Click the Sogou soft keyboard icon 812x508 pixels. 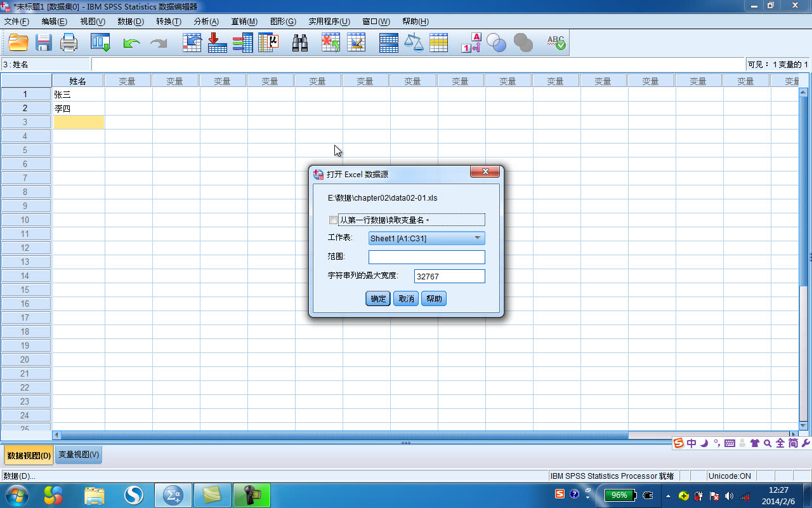730,443
